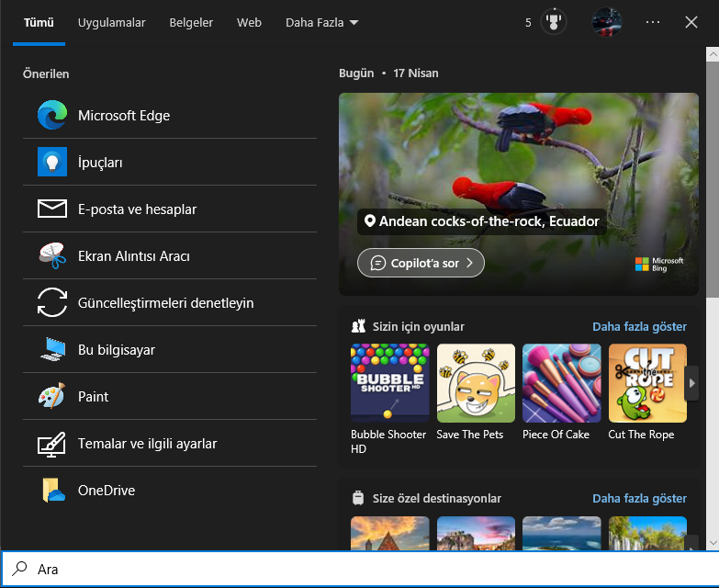Click the Piece Of Cake title text

click(x=556, y=435)
